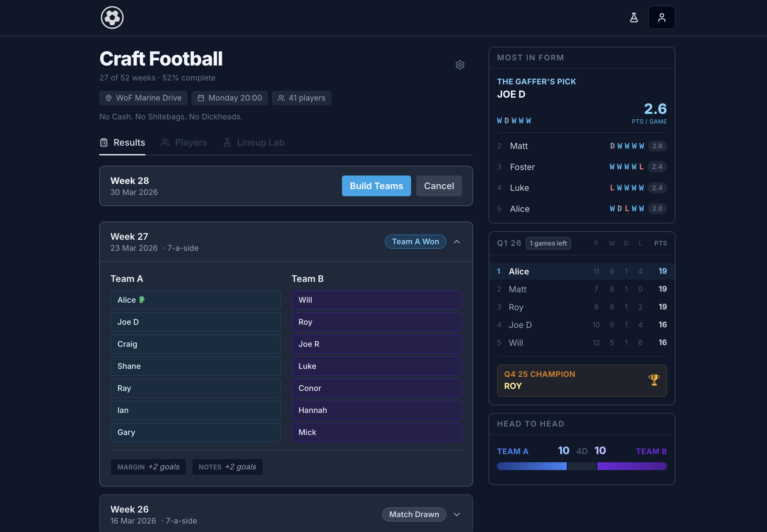The height and width of the screenshot is (532, 767).
Task: Click the Head to Head score bar
Action: point(581,466)
